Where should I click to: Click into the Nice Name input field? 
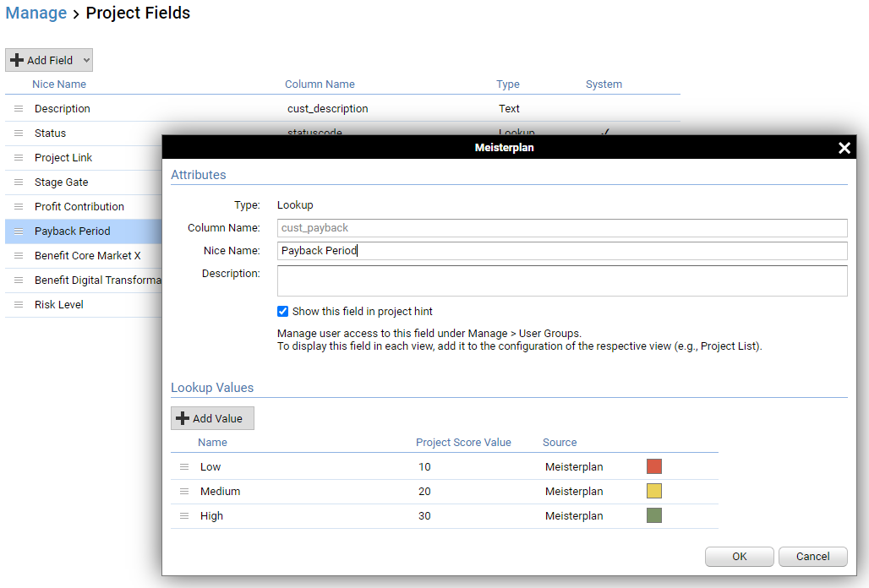tap(562, 251)
